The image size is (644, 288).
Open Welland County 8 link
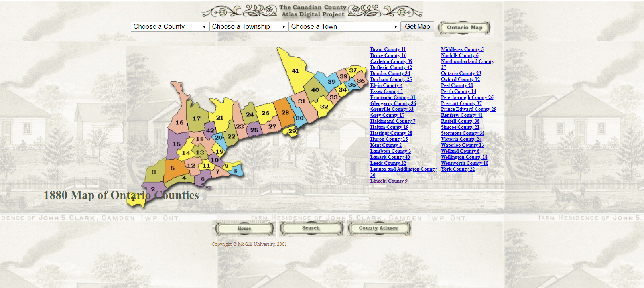point(460,151)
